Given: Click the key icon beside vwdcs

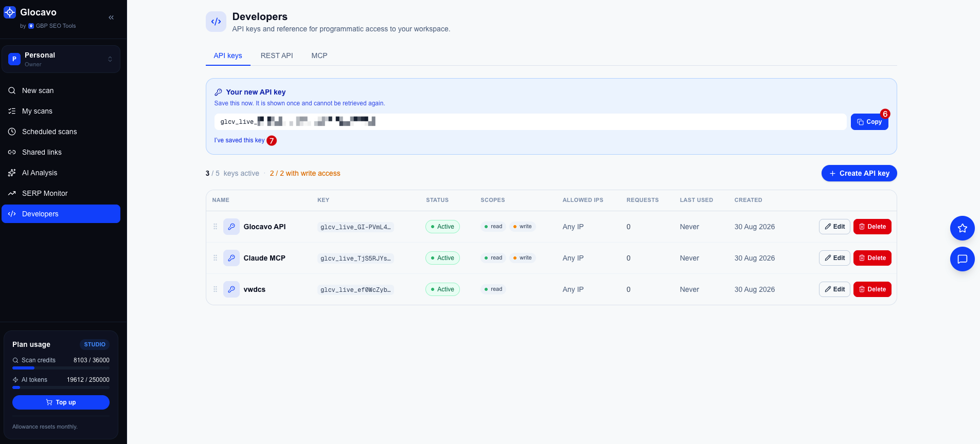Looking at the screenshot, I should (231, 289).
